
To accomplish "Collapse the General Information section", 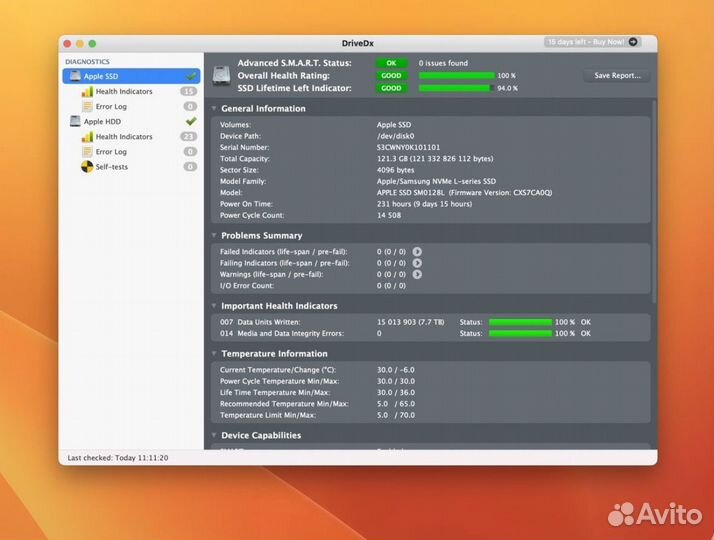I will coord(214,108).
